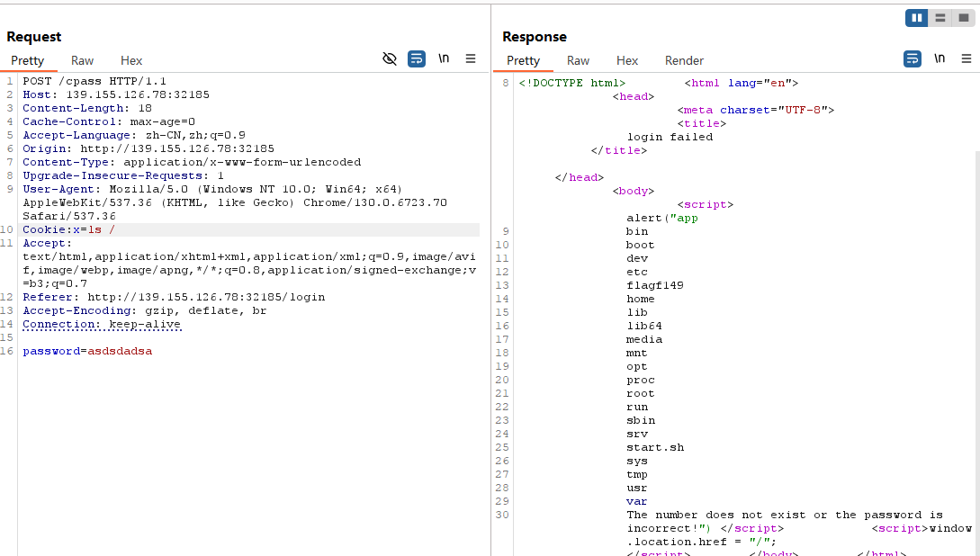
Task: Click the Cache-Control: max-age=0 header
Action: (109, 121)
